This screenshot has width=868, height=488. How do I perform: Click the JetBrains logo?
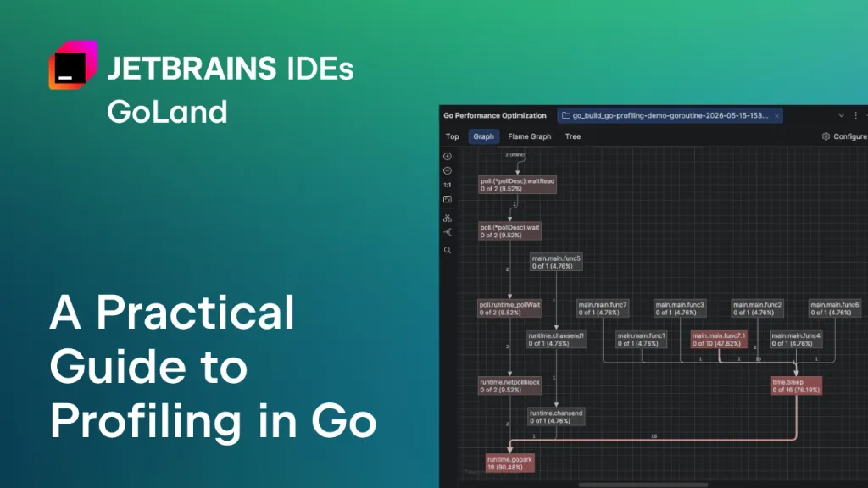[73, 64]
